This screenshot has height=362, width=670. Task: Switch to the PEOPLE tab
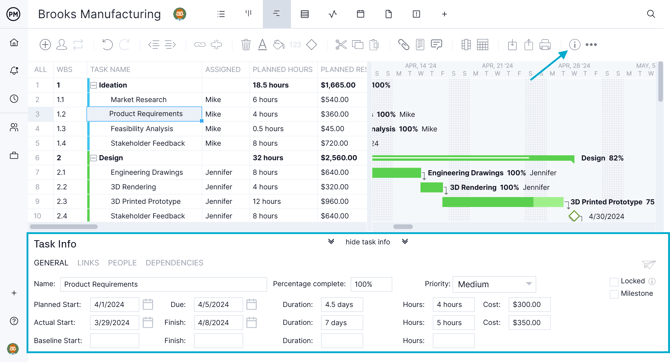click(x=122, y=263)
